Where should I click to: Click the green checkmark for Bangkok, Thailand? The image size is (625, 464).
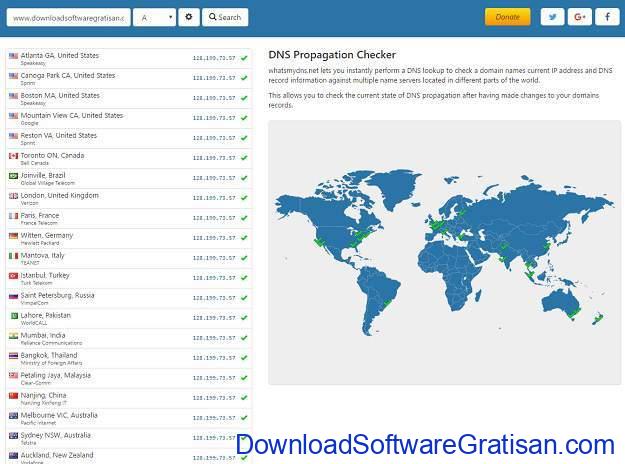[x=244, y=358]
